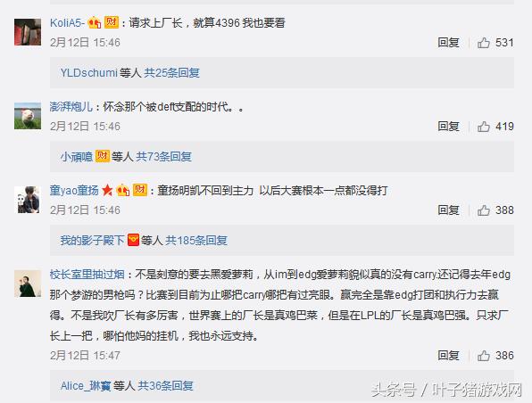Like 童yao童扬's comment with 388 likes
This screenshot has height=403, width=532.
coord(484,210)
